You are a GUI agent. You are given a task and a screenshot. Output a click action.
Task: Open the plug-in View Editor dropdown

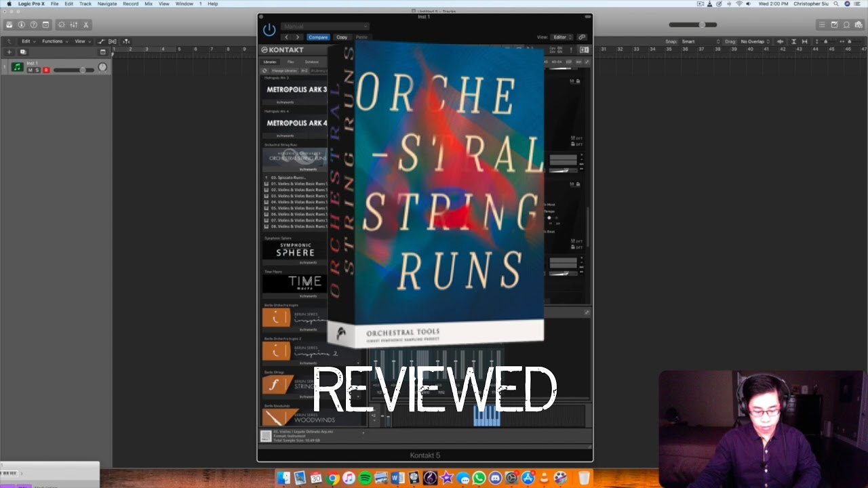pos(562,37)
